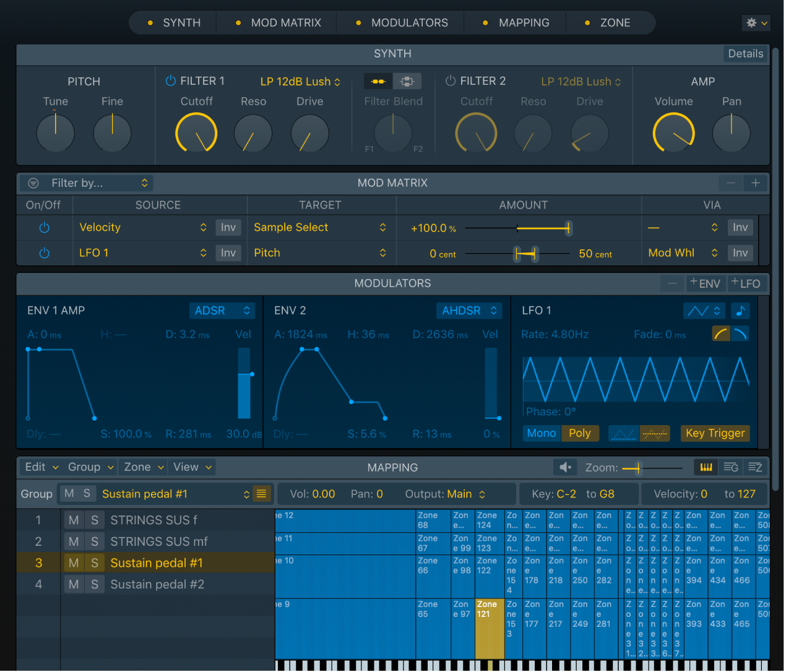
Task: Mute the STRINGS SUS f group
Action: pos(73,520)
